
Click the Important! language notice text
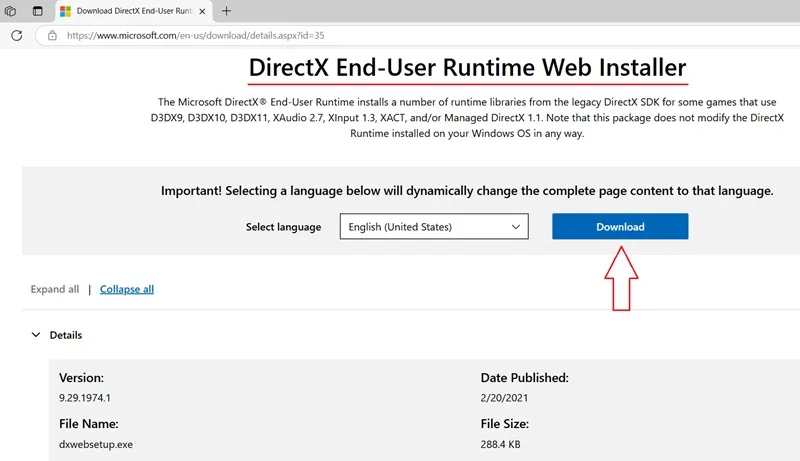[x=467, y=191]
